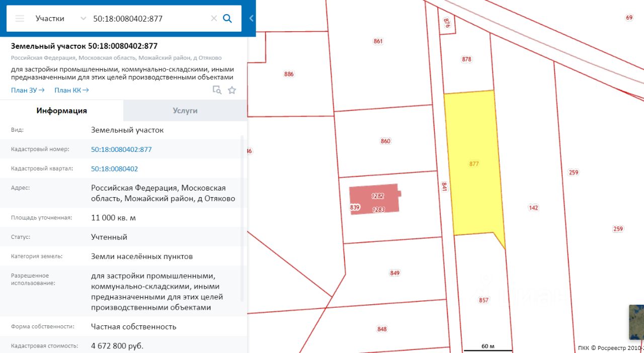Click parcel label 142 on map
Screen dimensions: 644x353
[534, 207]
